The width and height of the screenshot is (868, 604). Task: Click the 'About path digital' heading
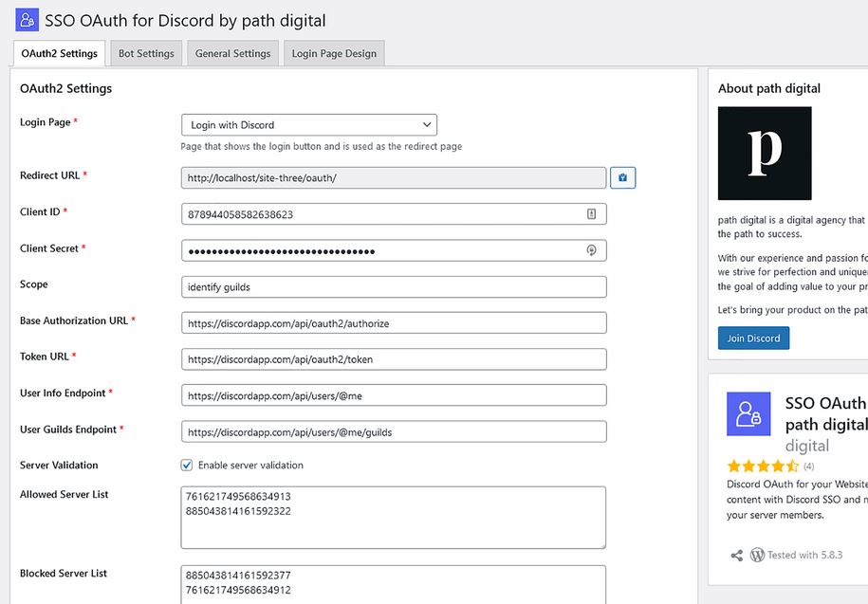[769, 88]
